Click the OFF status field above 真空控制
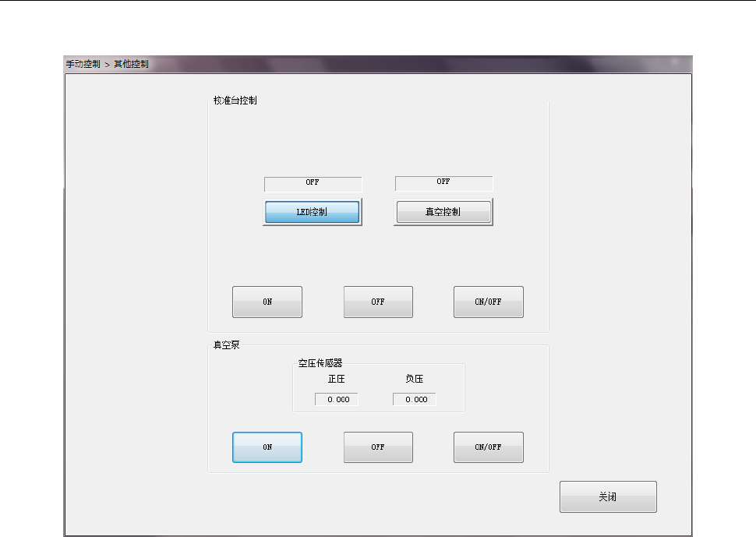756x537 pixels. [x=444, y=183]
